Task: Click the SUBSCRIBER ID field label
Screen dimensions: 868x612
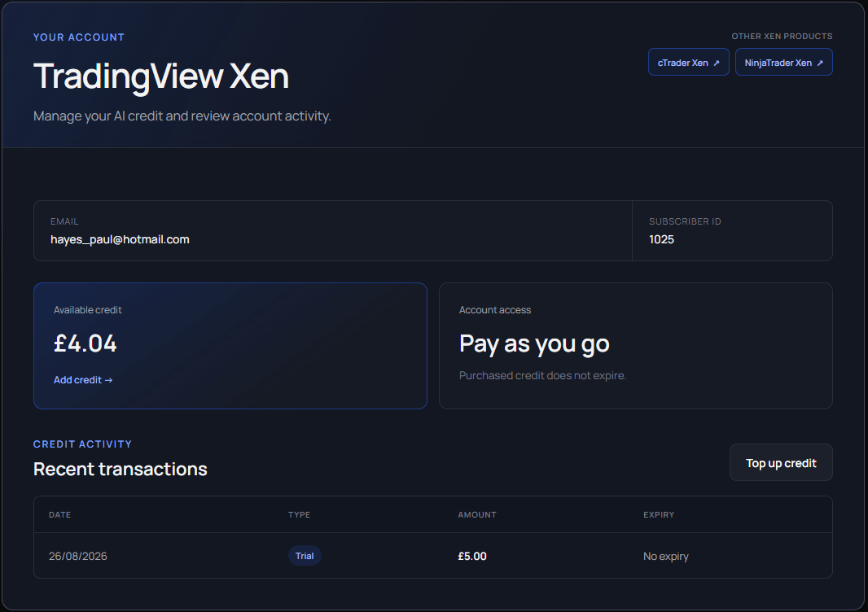Action: click(x=685, y=221)
